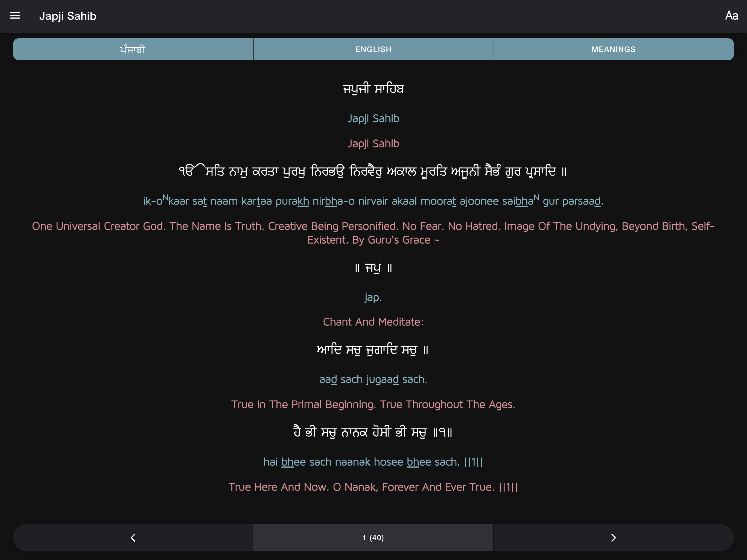Click the Japji Sahib title in header

point(68,16)
